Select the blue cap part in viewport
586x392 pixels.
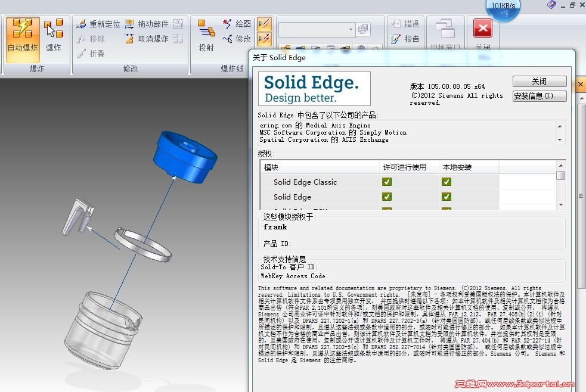tap(185, 157)
